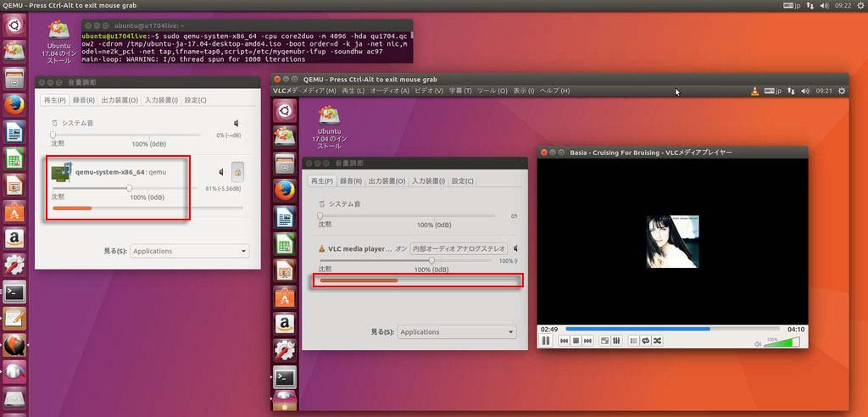868x417 pixels.
Task: Open 内部オーディオ アナログステレオ output button
Action: point(459,248)
